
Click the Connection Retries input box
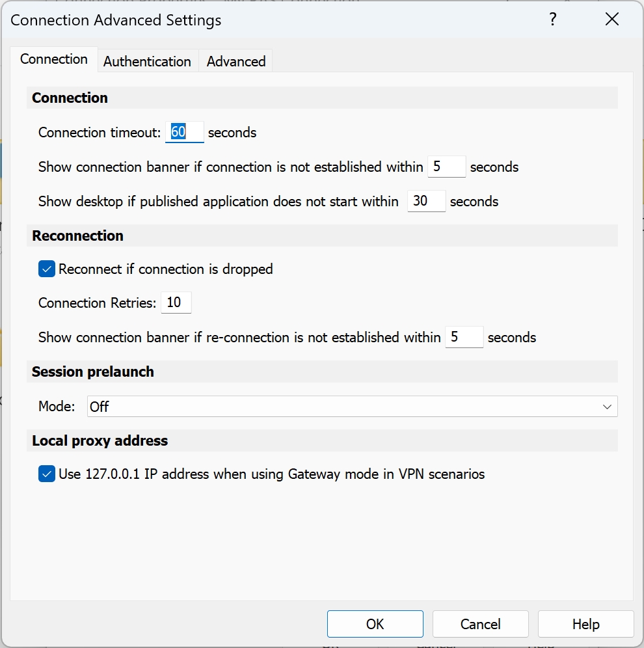[176, 303]
